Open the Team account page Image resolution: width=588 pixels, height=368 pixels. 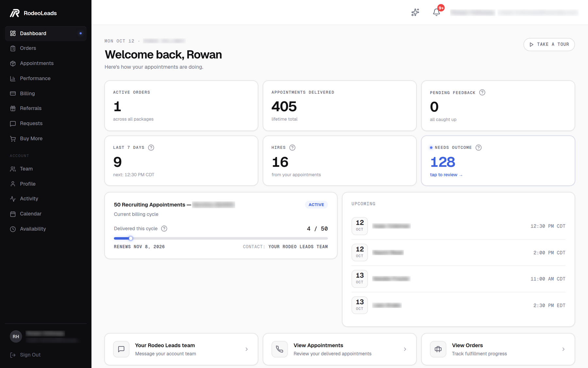click(x=46, y=169)
